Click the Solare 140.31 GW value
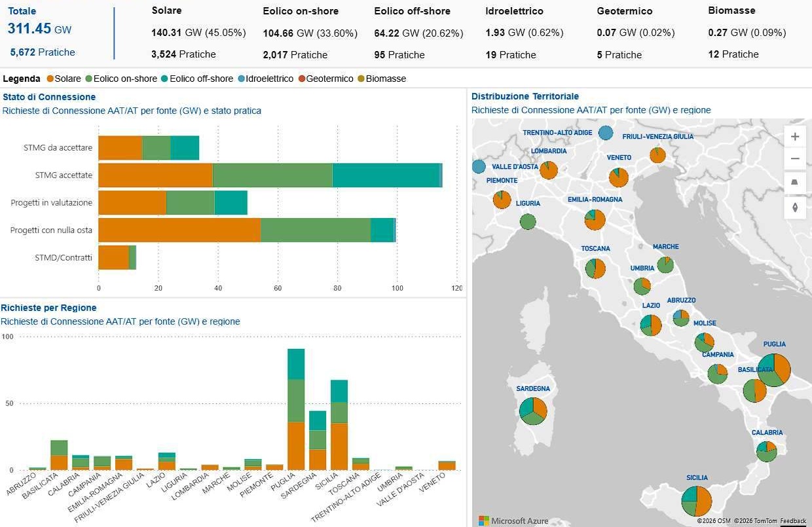Screen dimensions: 812x527 point(198,33)
